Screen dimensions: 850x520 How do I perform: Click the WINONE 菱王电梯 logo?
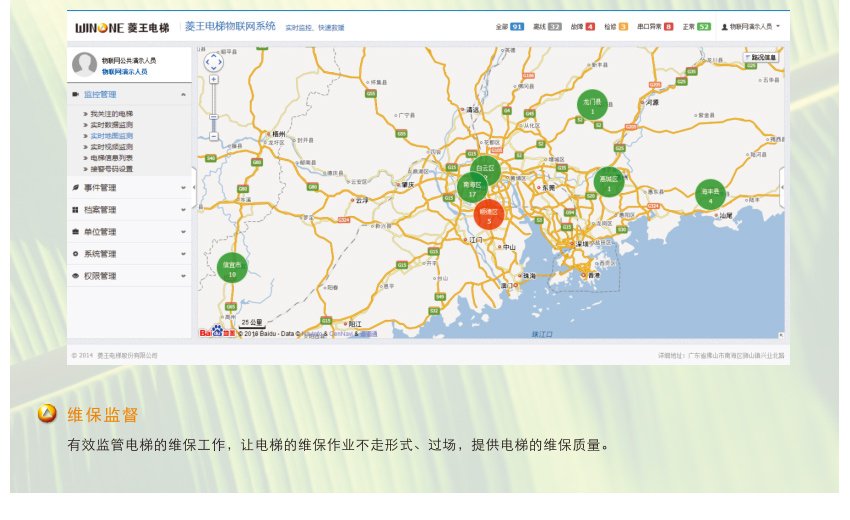[x=122, y=28]
